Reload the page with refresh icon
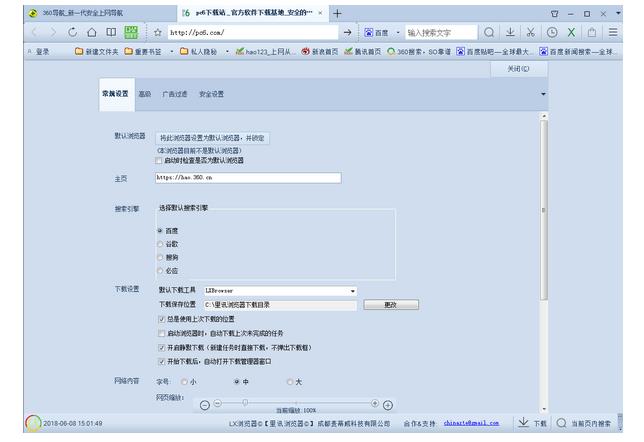644x442 pixels. (x=72, y=32)
